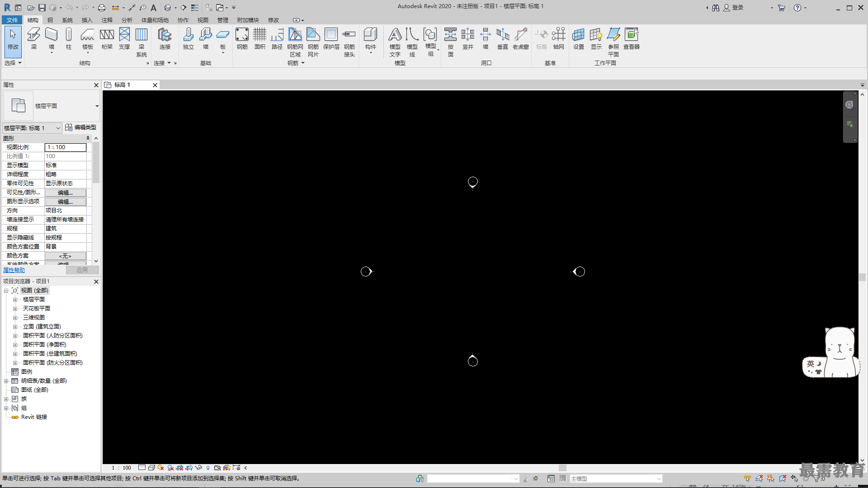
Task: Click the Save icon in quick access toolbar
Action: (x=42, y=8)
